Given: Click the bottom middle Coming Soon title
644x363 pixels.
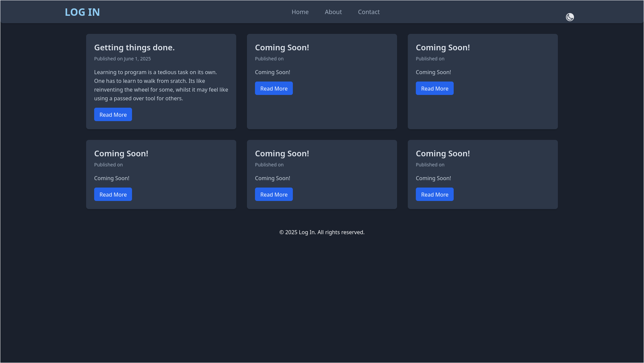Looking at the screenshot, I should coord(282,154).
